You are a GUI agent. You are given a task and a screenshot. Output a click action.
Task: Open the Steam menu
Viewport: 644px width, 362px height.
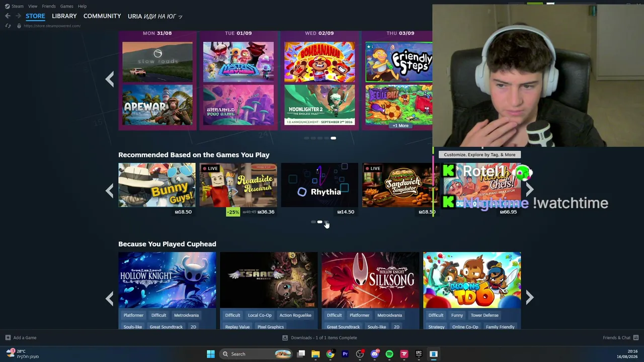pyautogui.click(x=18, y=6)
